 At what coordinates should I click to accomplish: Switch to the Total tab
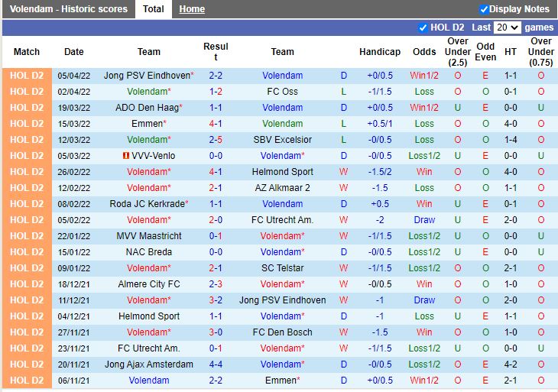154,9
